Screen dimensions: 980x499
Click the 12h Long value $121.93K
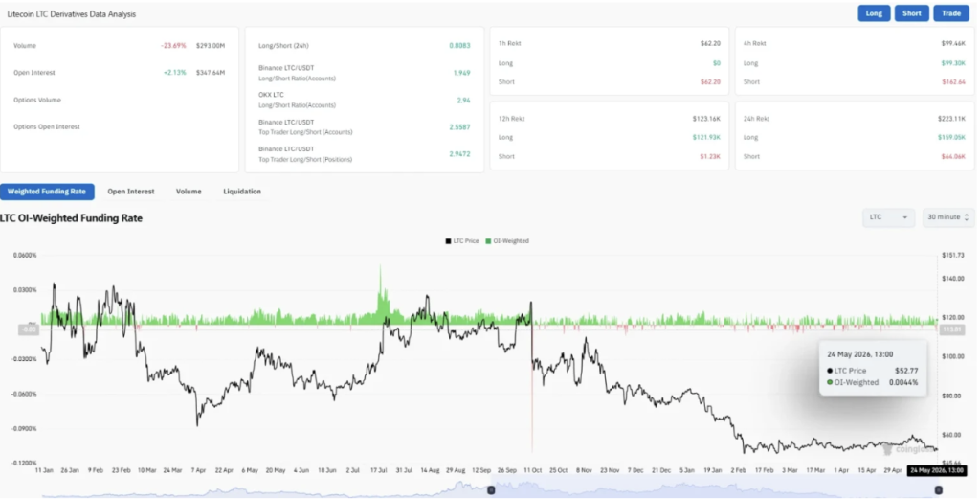coord(706,138)
